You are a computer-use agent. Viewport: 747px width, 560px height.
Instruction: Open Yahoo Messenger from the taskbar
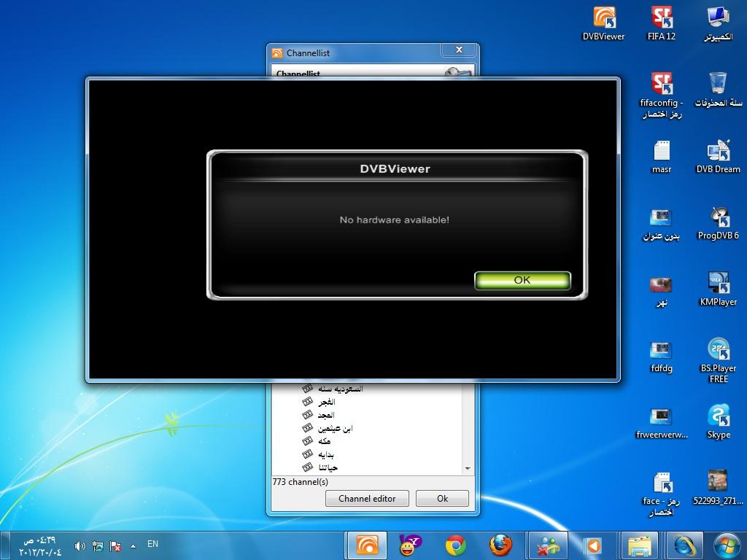click(411, 545)
